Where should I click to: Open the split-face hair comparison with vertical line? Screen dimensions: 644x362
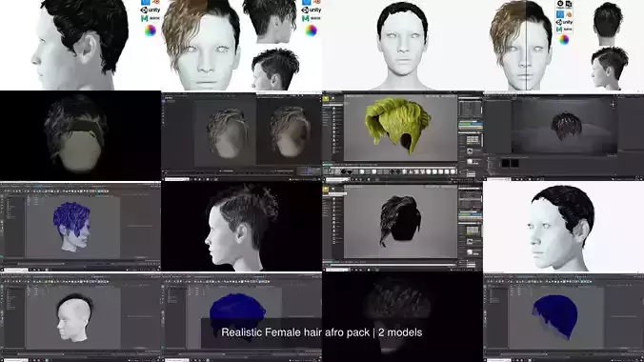(x=564, y=45)
